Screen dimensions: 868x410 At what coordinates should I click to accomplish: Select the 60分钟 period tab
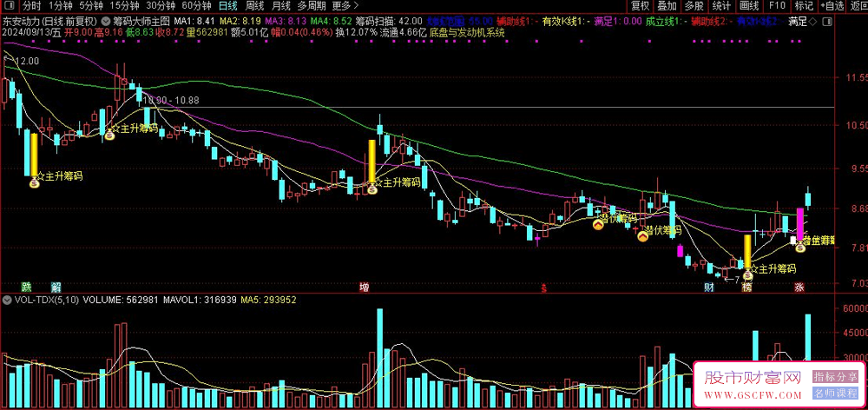point(196,6)
